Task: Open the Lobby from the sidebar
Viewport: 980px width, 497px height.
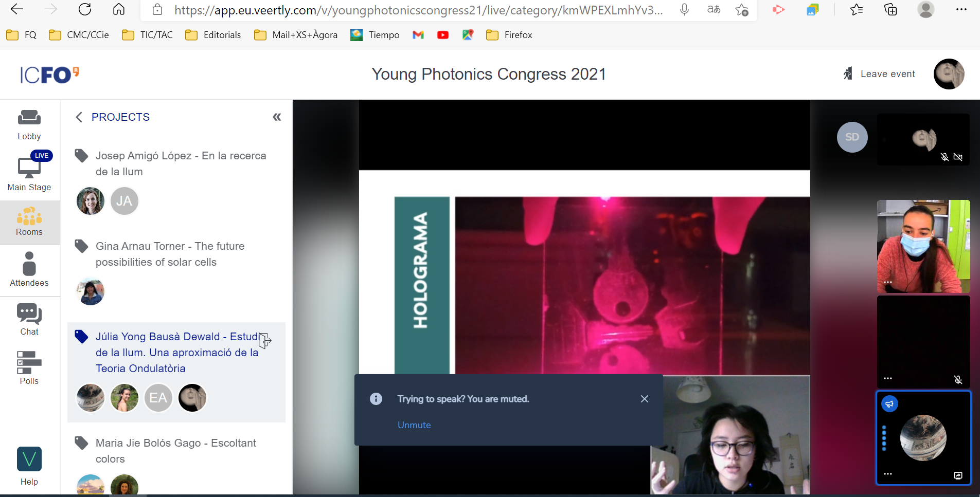Action: [29, 125]
